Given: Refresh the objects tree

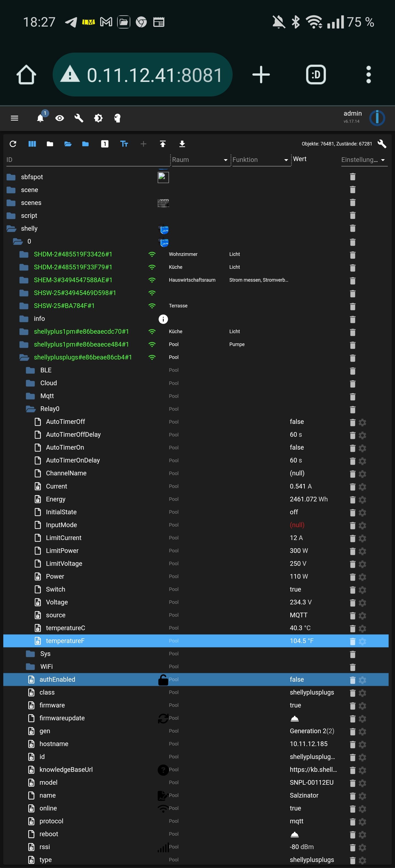Looking at the screenshot, I should click(x=13, y=144).
